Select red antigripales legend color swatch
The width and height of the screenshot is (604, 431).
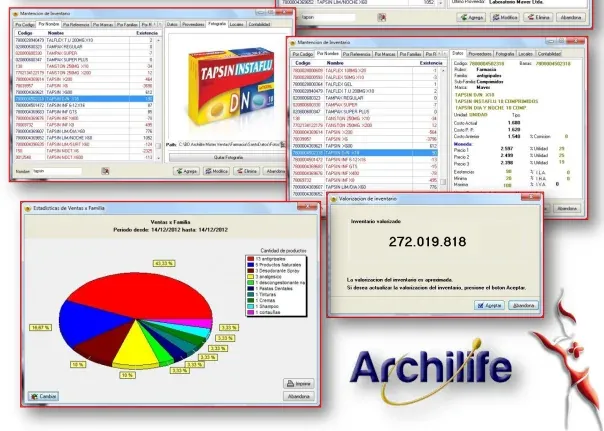(x=250, y=259)
